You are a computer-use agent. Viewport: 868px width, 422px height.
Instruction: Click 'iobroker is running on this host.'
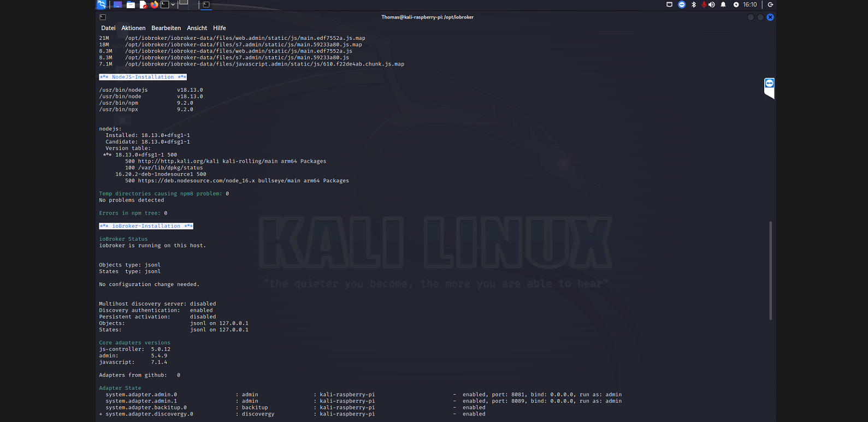pos(152,246)
